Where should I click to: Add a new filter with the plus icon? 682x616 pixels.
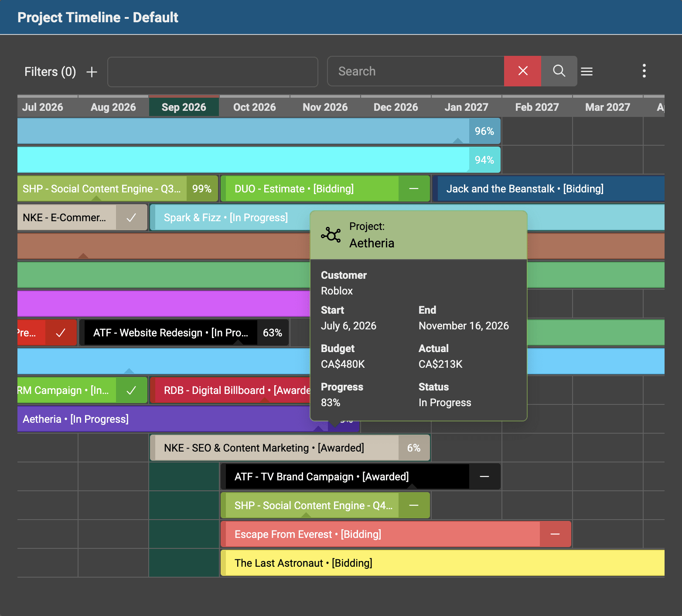point(92,72)
